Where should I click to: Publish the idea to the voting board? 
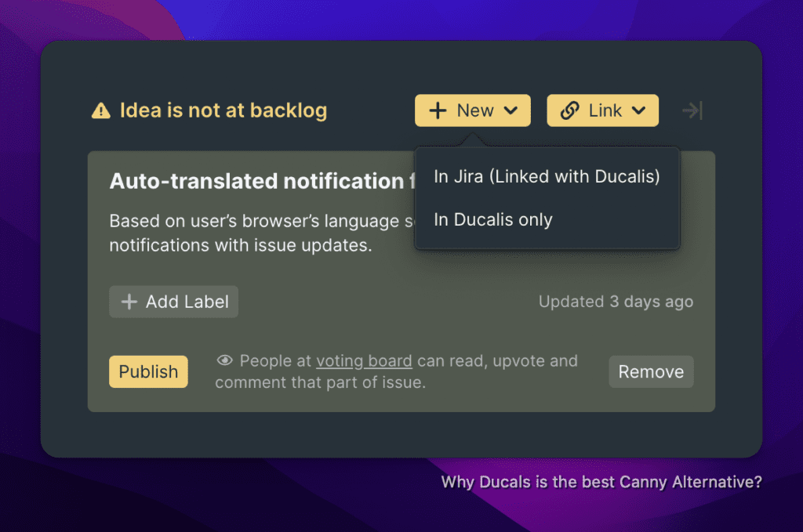pos(148,371)
